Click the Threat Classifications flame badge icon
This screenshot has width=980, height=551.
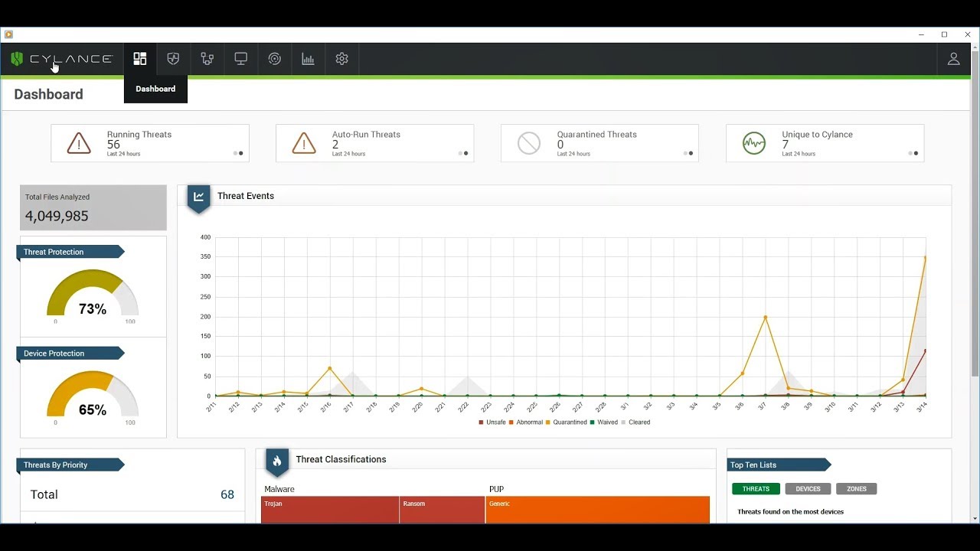click(x=277, y=461)
